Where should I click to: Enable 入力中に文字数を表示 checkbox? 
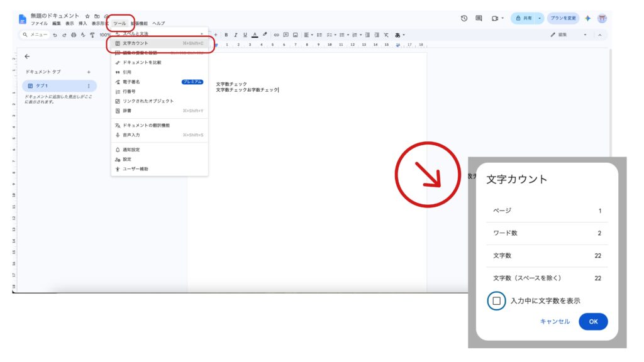(x=497, y=300)
